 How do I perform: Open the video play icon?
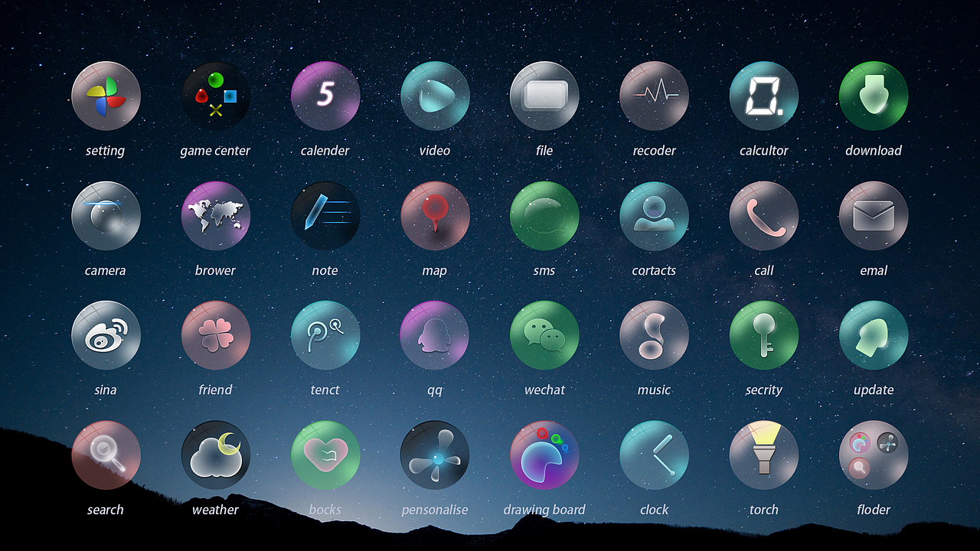click(435, 96)
